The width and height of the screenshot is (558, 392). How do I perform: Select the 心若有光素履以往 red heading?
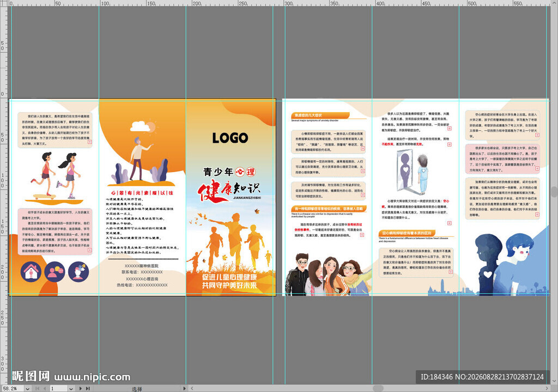coord(142,193)
